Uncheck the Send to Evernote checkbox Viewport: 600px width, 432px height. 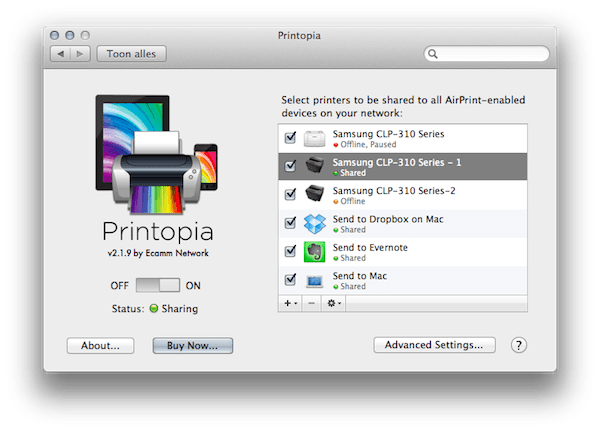point(290,251)
